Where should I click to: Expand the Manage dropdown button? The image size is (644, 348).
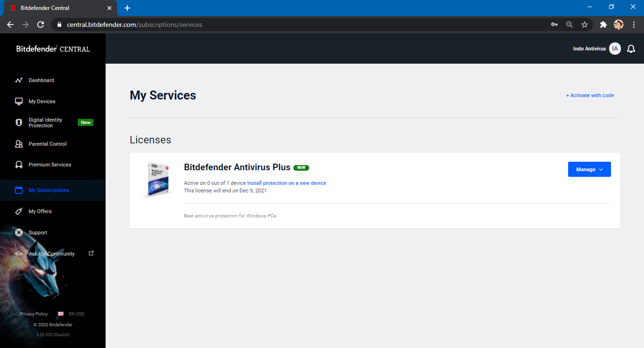[x=589, y=169]
